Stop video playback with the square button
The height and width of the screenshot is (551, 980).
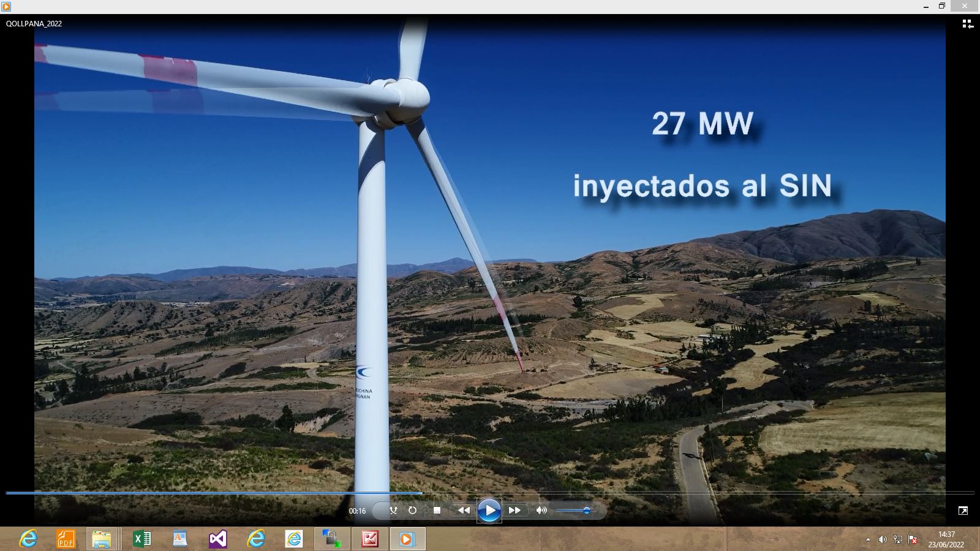click(x=437, y=510)
